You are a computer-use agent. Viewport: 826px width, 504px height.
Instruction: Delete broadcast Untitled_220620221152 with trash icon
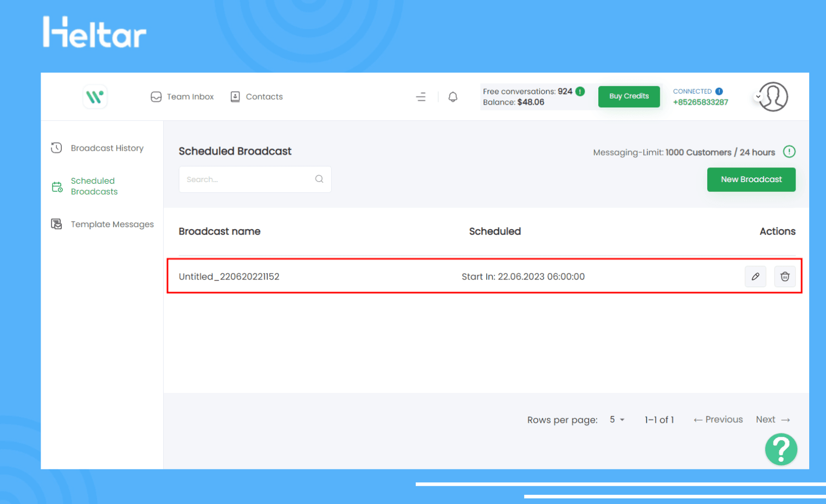click(785, 276)
